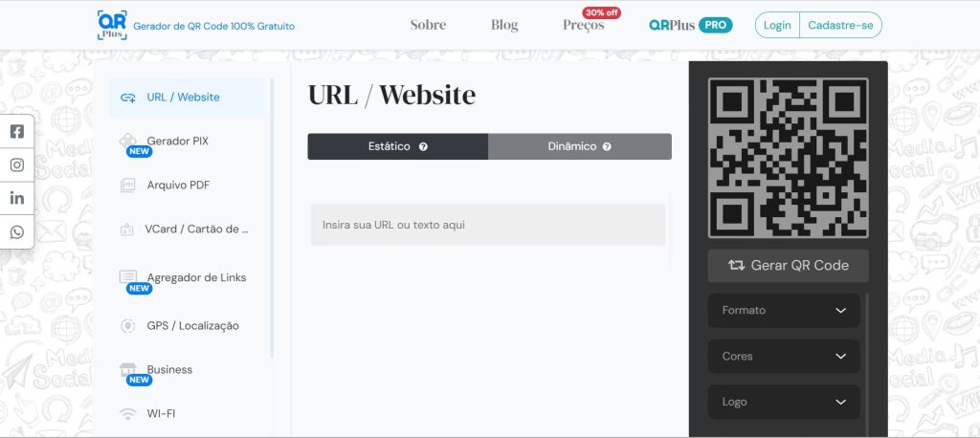Screen dimensions: 980x438
Task: Open the Logo dropdown section
Action: tap(784, 402)
